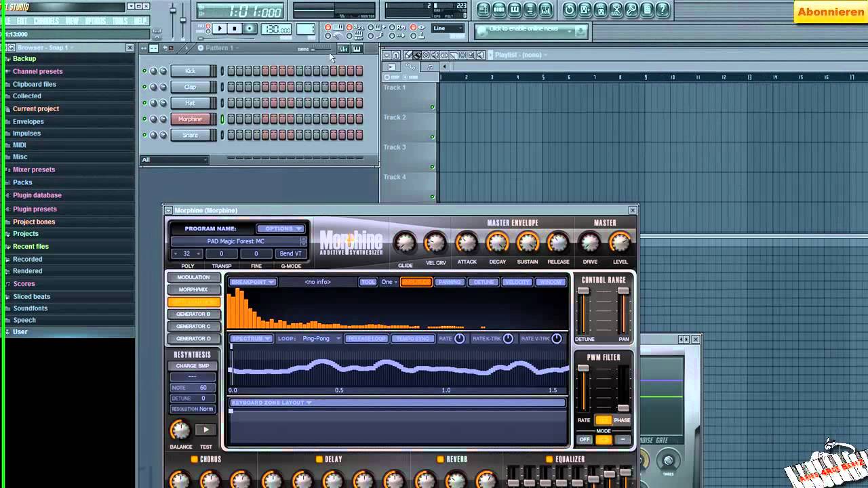The height and width of the screenshot is (488, 868).
Task: Click Abonnieren subscribe button
Action: [x=831, y=12]
